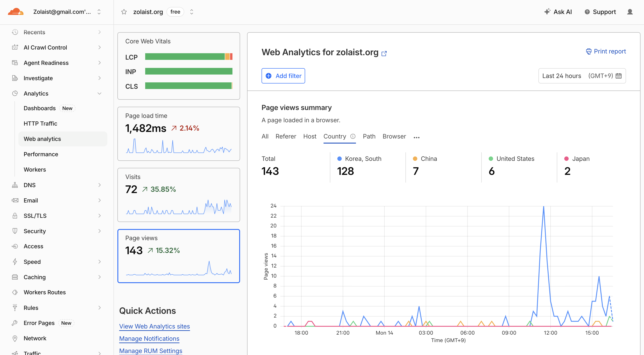
Task: Open external link icon next to zolaist.org title
Action: click(384, 53)
